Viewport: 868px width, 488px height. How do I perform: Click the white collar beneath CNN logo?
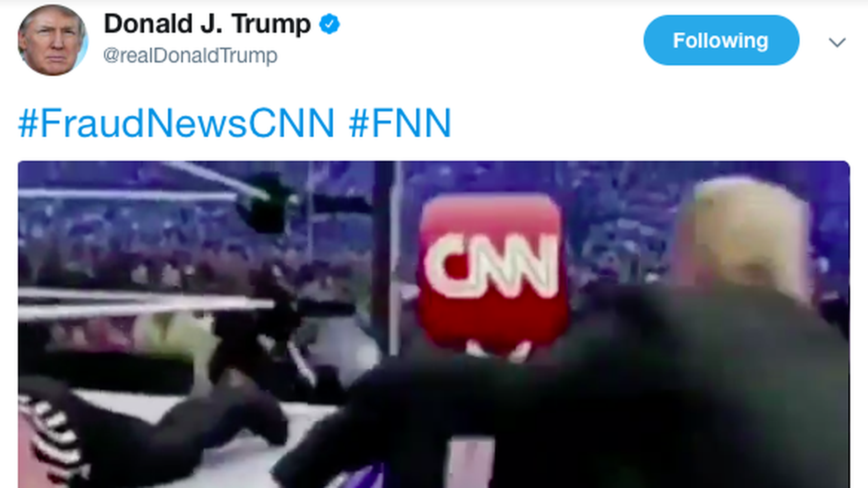point(497,350)
